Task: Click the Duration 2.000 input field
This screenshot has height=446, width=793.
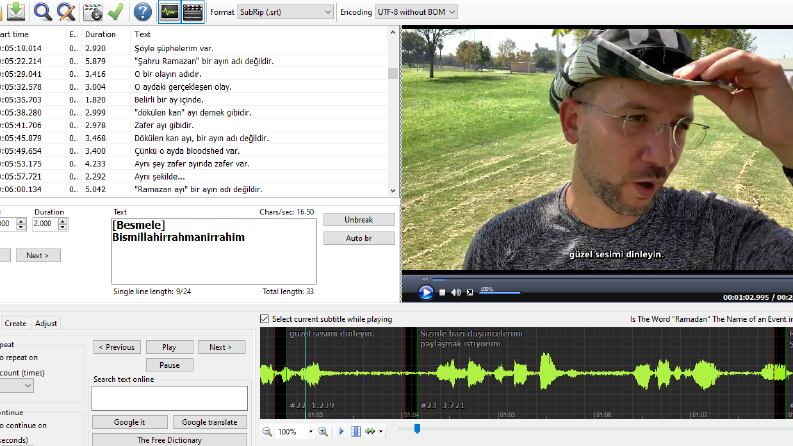Action: click(x=45, y=224)
